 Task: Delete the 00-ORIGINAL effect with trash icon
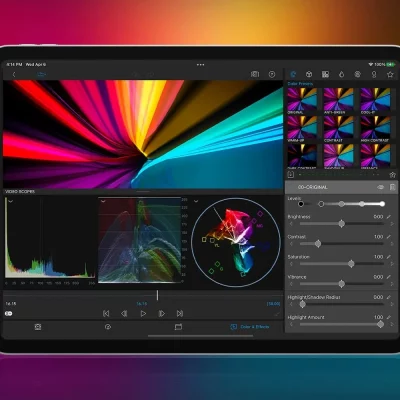(x=392, y=187)
